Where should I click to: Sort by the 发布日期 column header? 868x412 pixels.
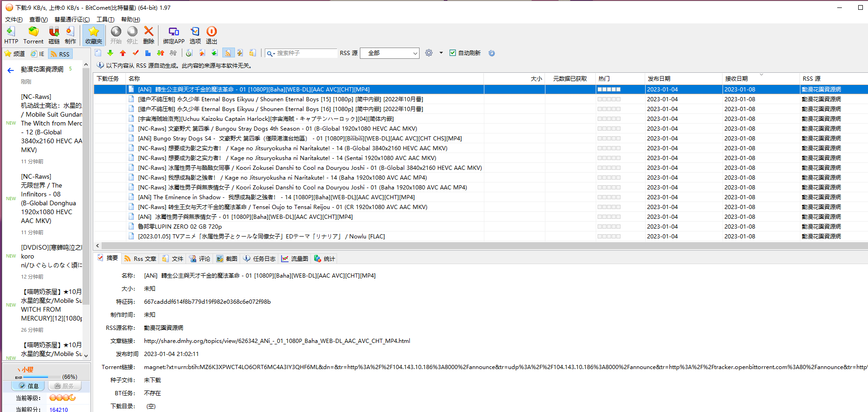(x=682, y=78)
